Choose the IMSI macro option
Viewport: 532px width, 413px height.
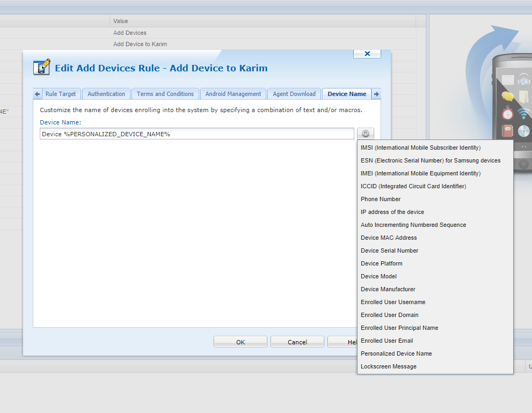tap(420, 147)
